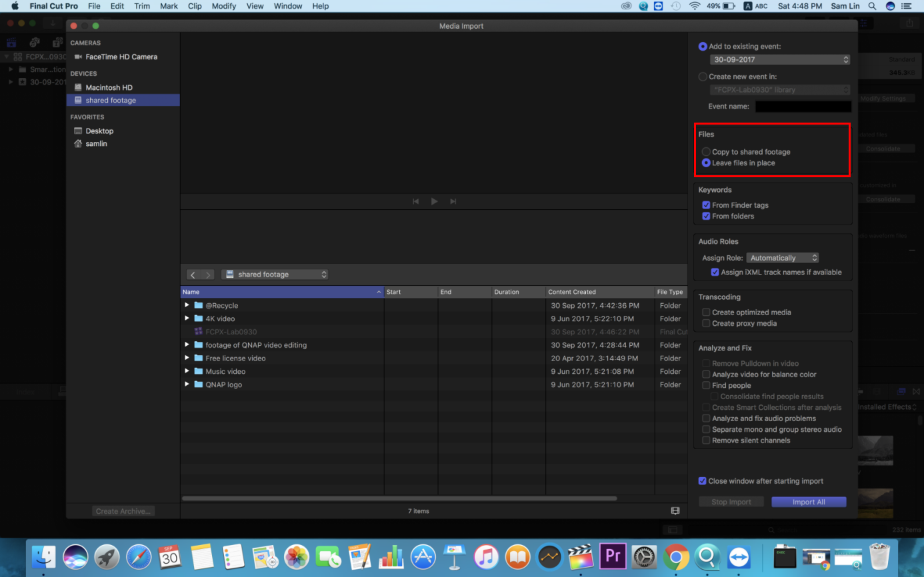Toggle Close window after starting import
This screenshot has width=924, height=577.
point(702,481)
